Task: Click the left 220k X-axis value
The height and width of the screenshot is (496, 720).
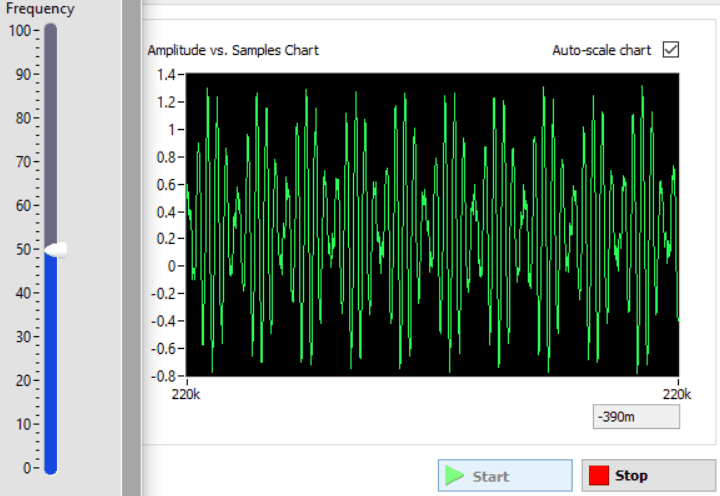Action: [186, 394]
